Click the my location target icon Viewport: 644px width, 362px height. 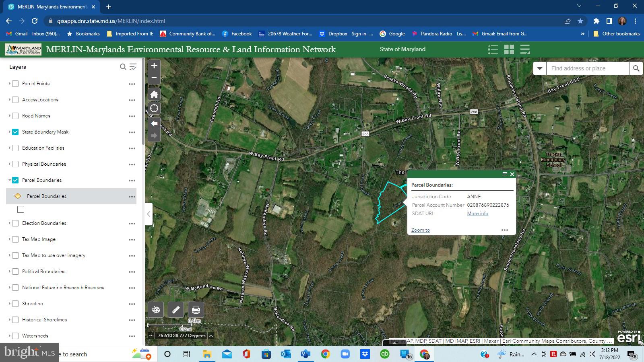coord(154,109)
